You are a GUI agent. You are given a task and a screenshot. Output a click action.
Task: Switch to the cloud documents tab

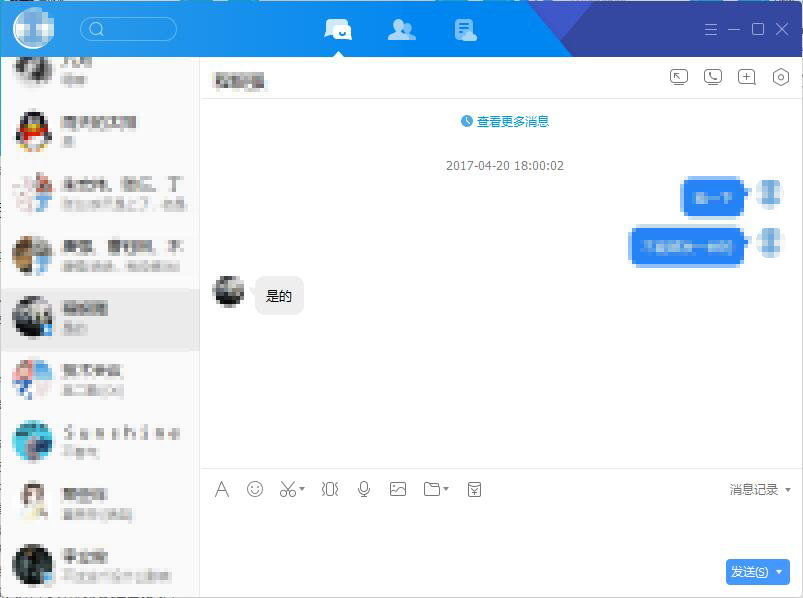coord(465,30)
